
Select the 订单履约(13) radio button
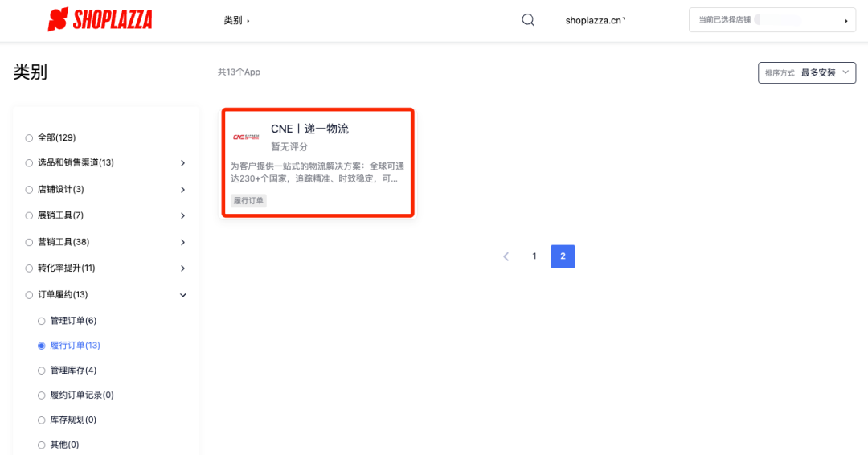(x=29, y=294)
